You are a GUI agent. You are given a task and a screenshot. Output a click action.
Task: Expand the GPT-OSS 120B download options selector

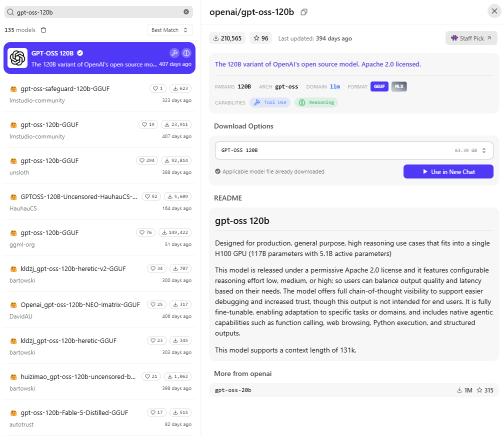[x=354, y=150]
